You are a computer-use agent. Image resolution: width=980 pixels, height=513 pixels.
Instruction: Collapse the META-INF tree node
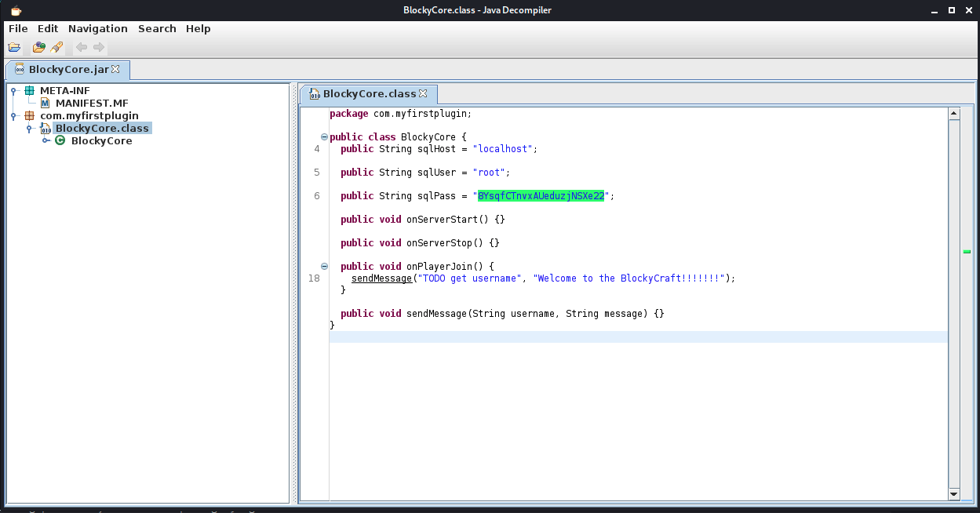click(x=14, y=91)
